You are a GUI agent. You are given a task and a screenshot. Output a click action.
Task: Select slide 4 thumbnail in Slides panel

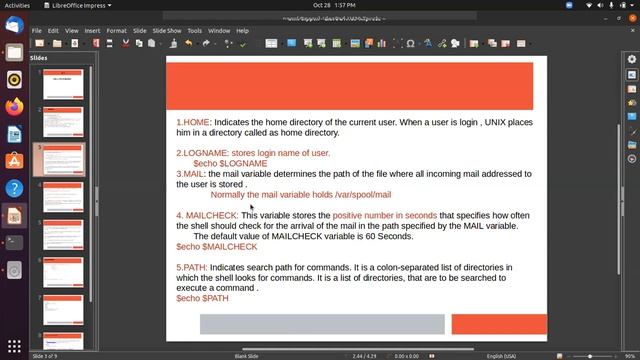click(63, 197)
